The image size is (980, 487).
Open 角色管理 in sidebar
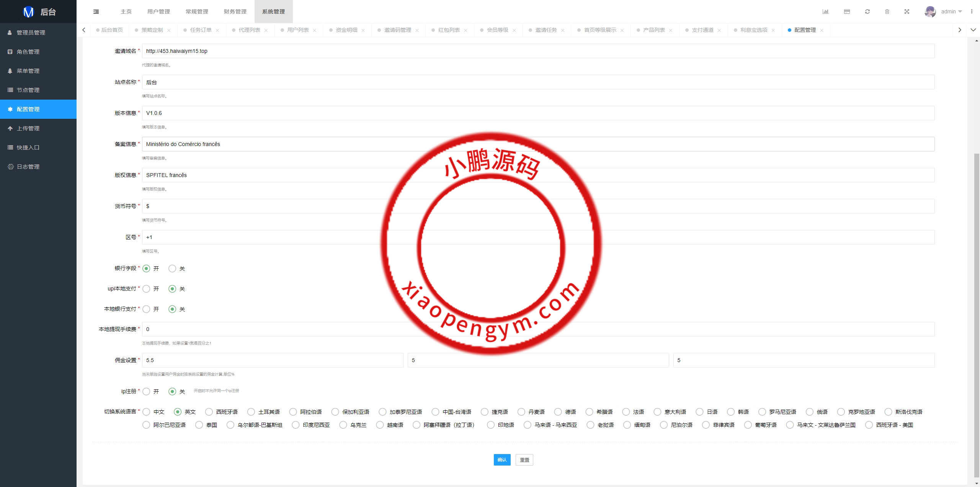(x=38, y=52)
